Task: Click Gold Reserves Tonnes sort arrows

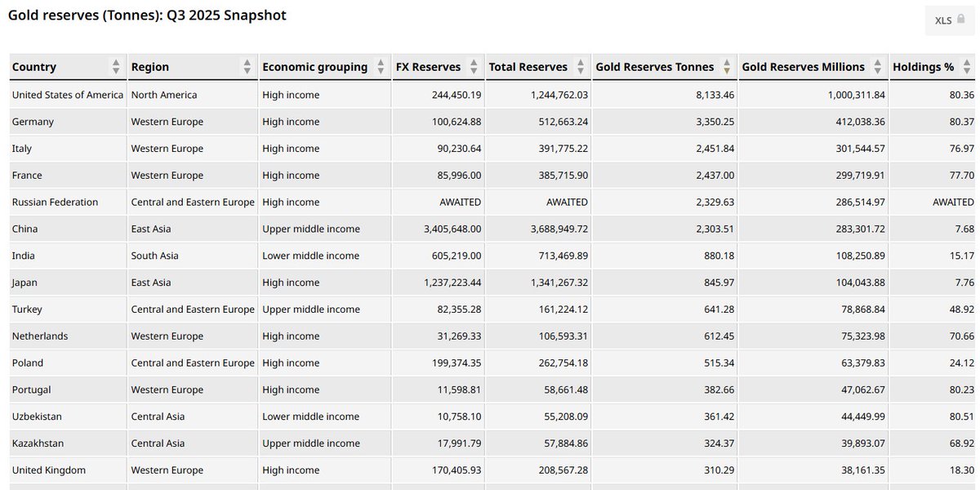Action: pyautogui.click(x=728, y=67)
